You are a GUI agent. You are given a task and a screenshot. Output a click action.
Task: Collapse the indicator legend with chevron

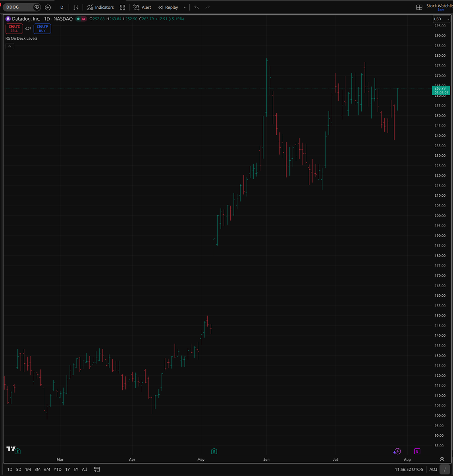[10, 46]
